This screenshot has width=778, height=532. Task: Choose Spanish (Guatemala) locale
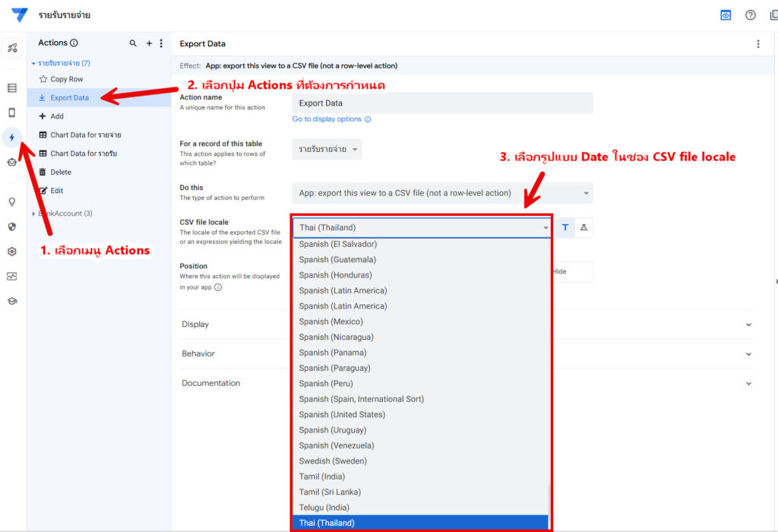click(419, 260)
